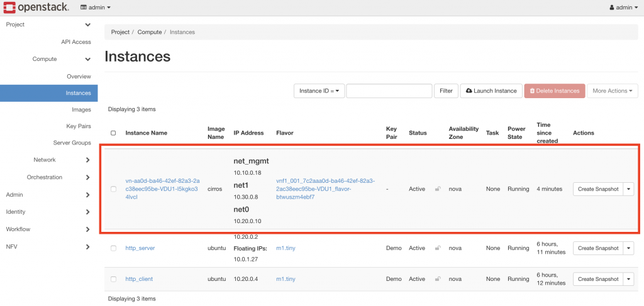
Task: Select the http_client instance checkbox
Action: pyautogui.click(x=113, y=279)
